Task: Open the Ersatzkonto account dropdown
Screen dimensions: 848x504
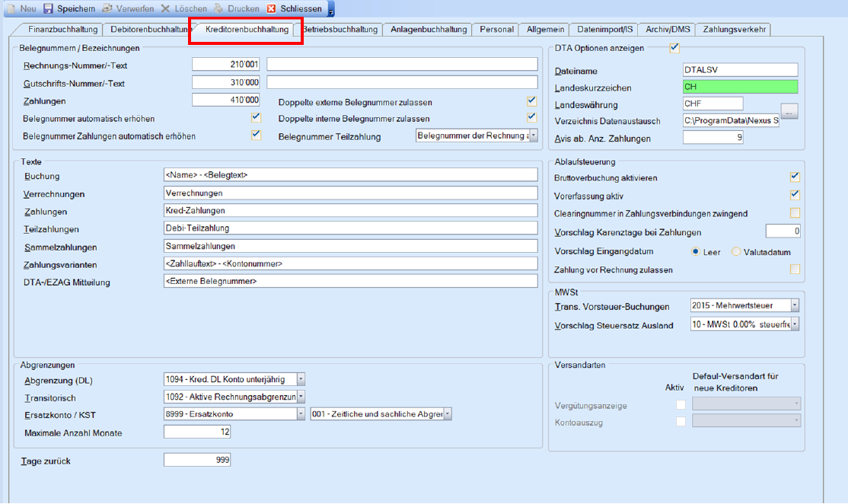Action: click(301, 414)
